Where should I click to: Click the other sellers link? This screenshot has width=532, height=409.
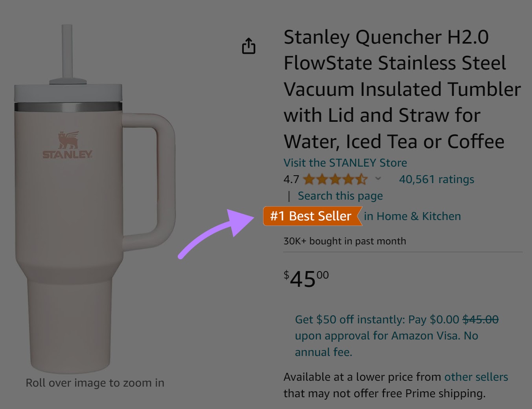[476, 376]
